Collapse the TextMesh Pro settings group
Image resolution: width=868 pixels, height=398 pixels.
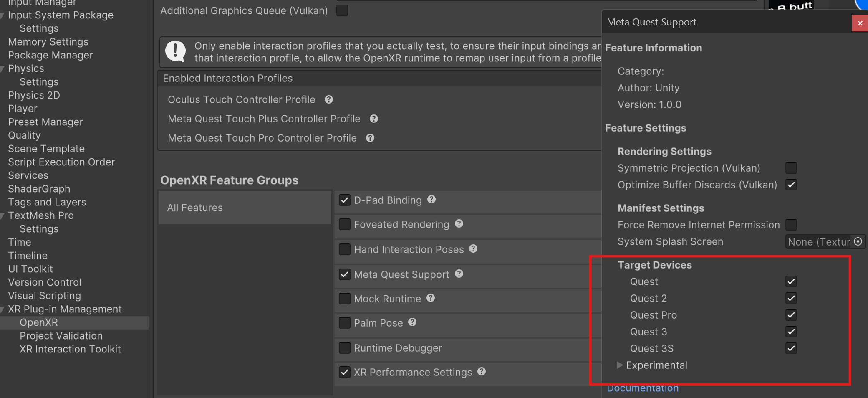click(3, 216)
